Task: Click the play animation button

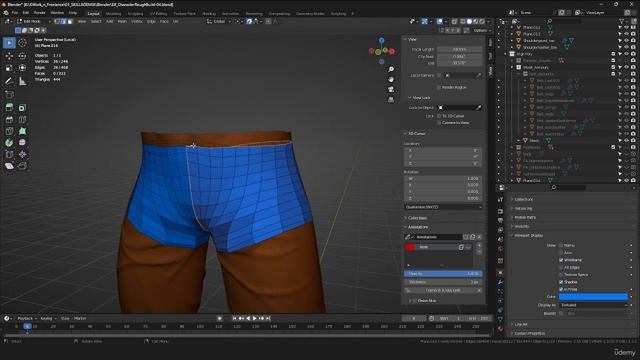Action: [x=255, y=318]
